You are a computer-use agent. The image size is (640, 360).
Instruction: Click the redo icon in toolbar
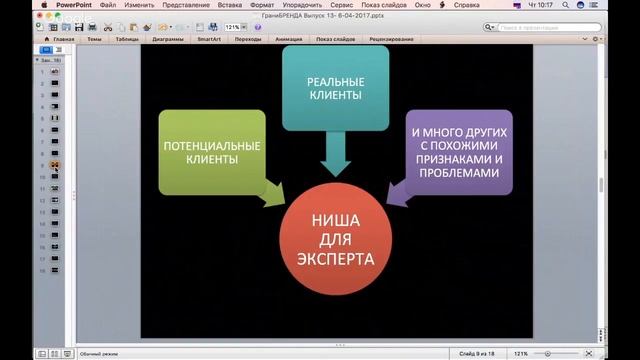(180, 27)
